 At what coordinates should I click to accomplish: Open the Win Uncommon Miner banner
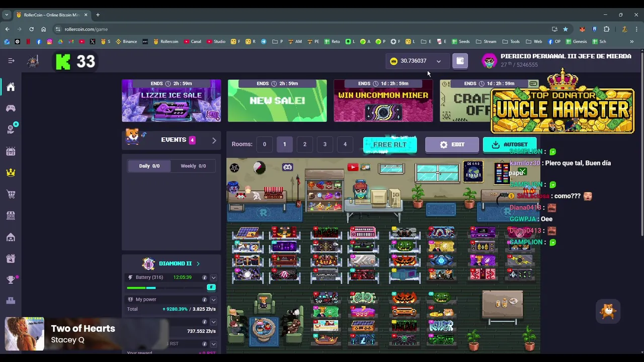click(x=383, y=101)
